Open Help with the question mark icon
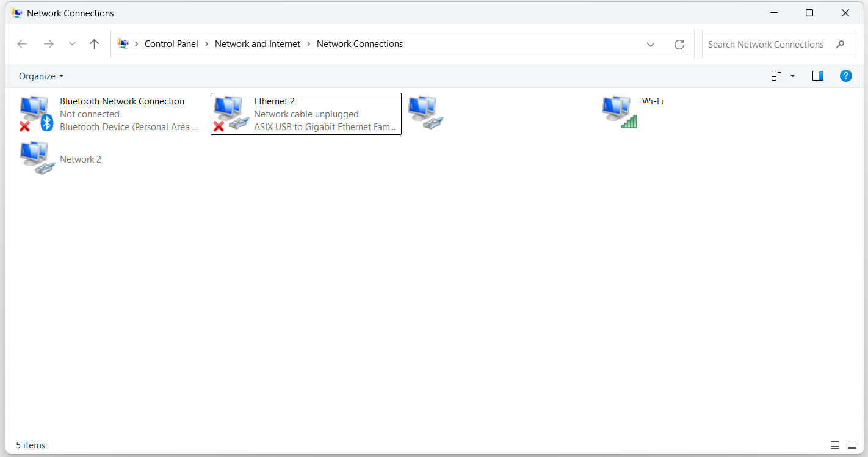Viewport: 868px width, 457px height. point(845,76)
